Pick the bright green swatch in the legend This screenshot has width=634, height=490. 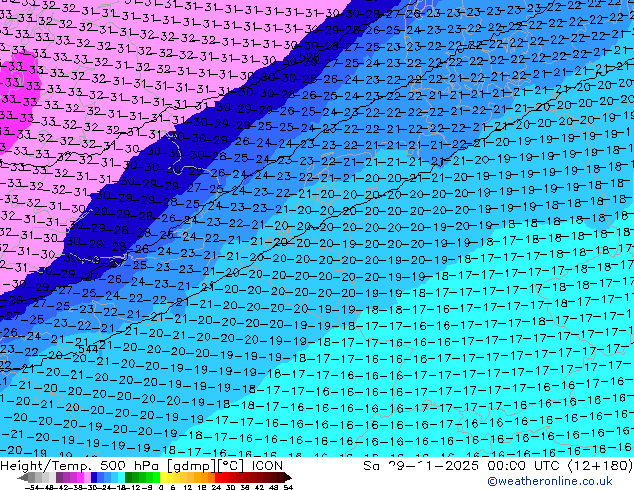[156, 478]
